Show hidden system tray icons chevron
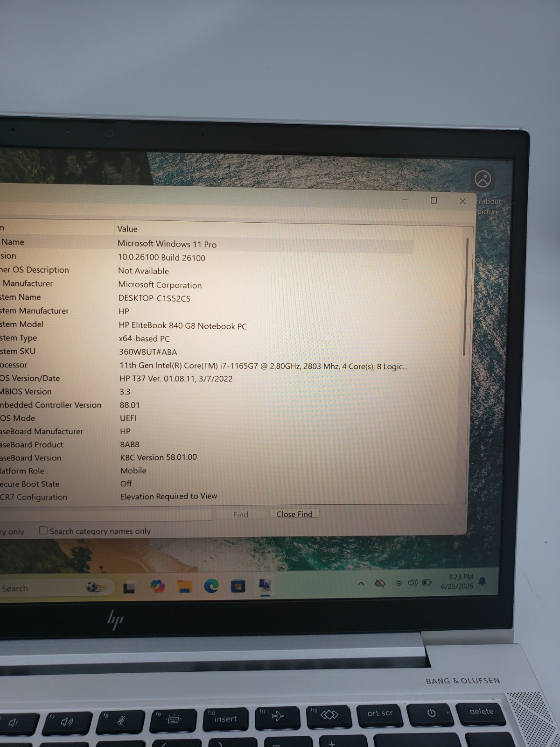This screenshot has height=747, width=560. click(x=361, y=583)
